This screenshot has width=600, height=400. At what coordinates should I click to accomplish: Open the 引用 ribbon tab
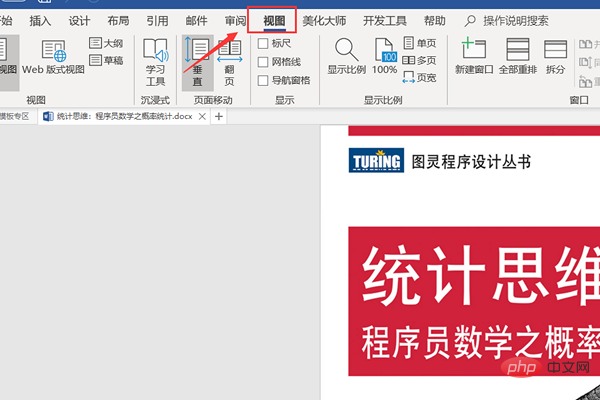(157, 20)
